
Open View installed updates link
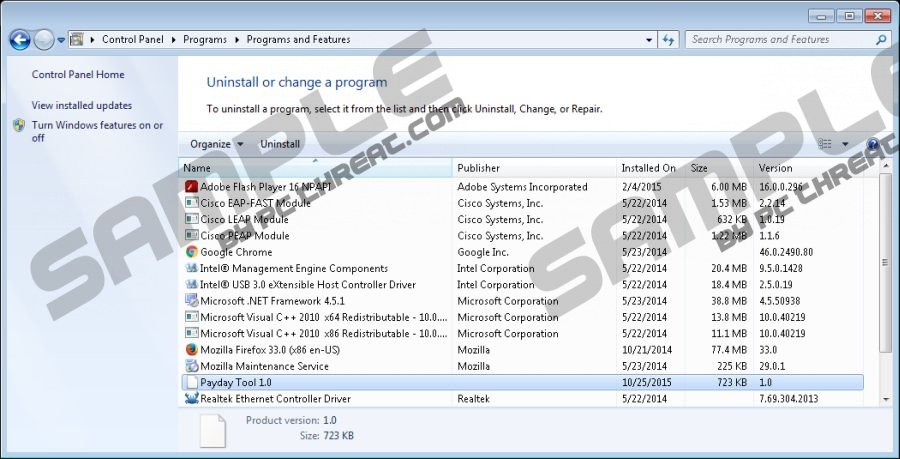pyautogui.click(x=81, y=105)
